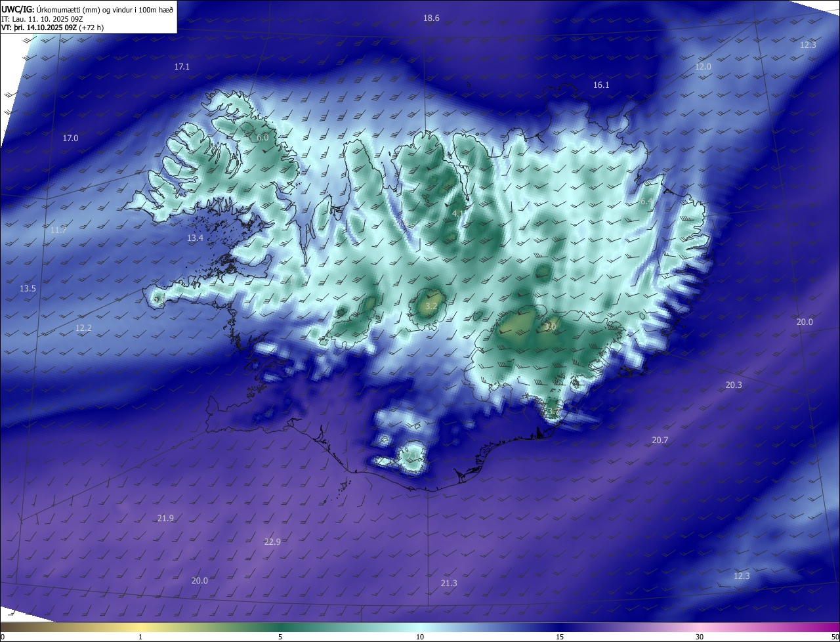Click the 20.7 value label
This screenshot has width=840, height=642.
click(660, 440)
